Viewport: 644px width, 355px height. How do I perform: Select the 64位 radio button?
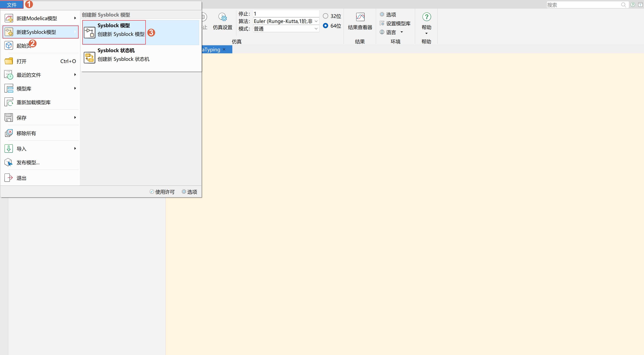pyautogui.click(x=326, y=26)
